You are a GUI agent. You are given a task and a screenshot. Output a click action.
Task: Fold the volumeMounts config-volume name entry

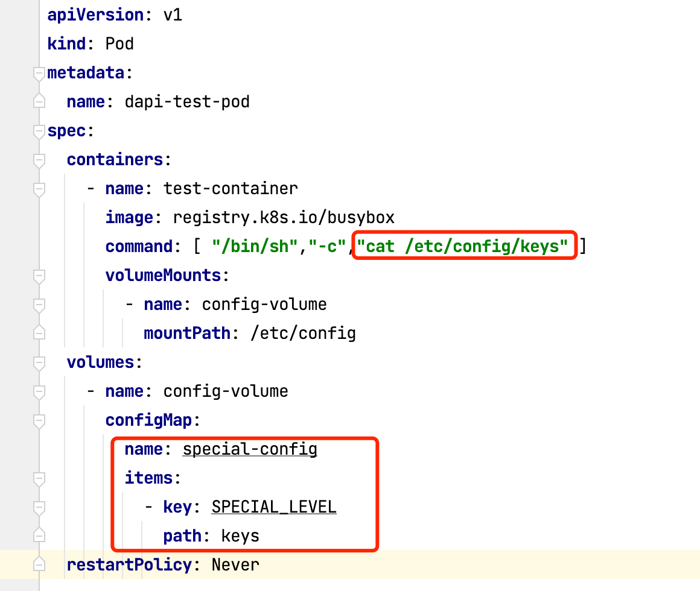coord(39,306)
